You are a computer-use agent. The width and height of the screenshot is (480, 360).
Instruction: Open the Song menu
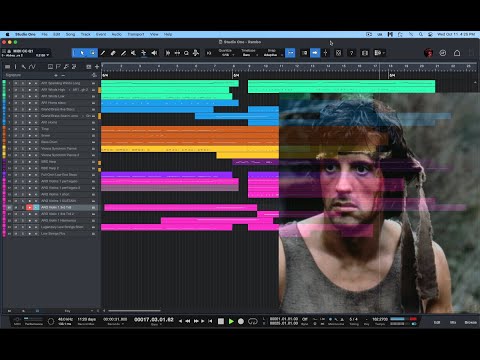click(x=70, y=34)
